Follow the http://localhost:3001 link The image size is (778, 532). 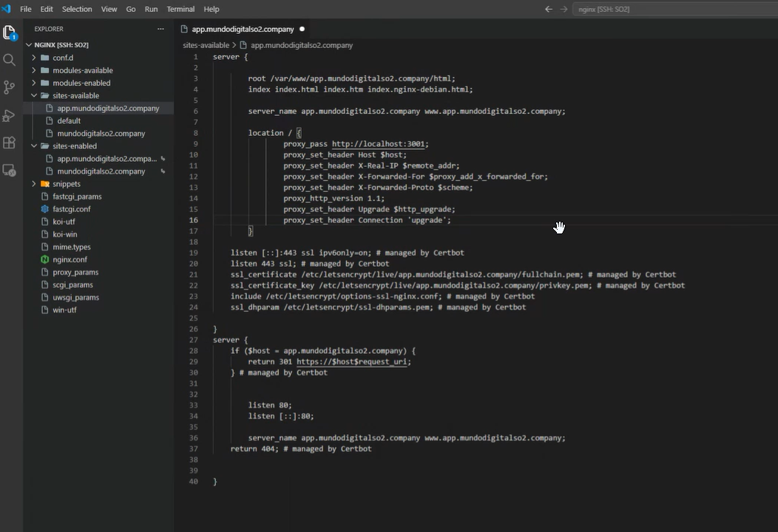tap(378, 144)
